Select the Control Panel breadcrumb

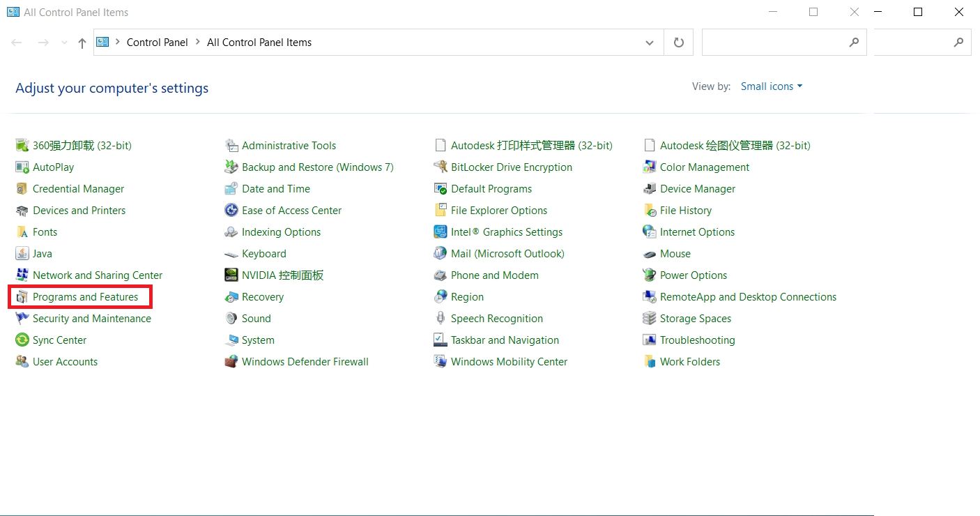coord(158,43)
